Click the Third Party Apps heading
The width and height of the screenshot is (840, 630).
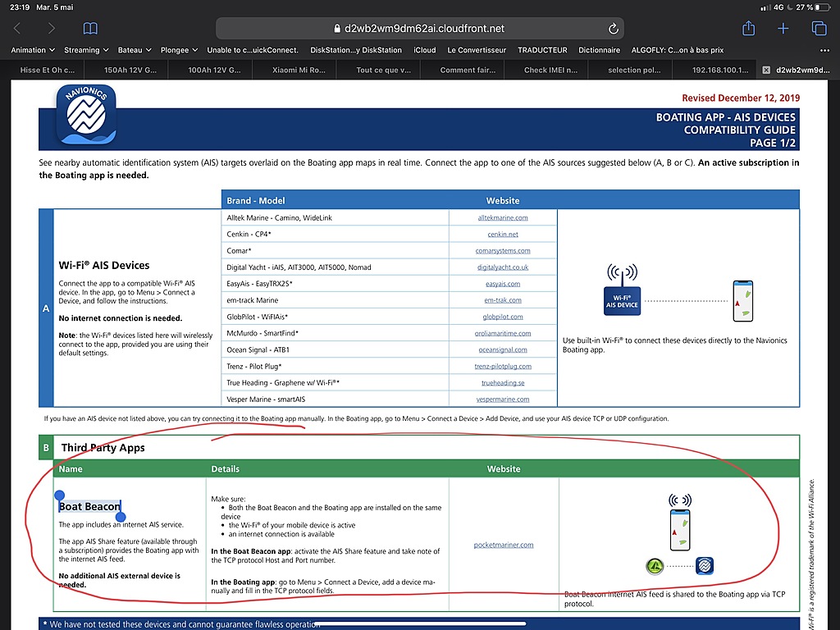(x=103, y=448)
